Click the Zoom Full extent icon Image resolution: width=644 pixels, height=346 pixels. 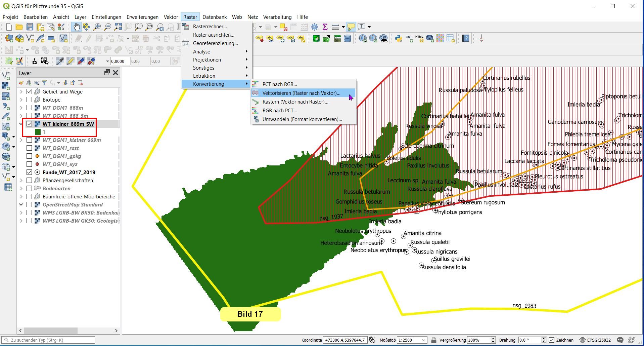(x=118, y=27)
